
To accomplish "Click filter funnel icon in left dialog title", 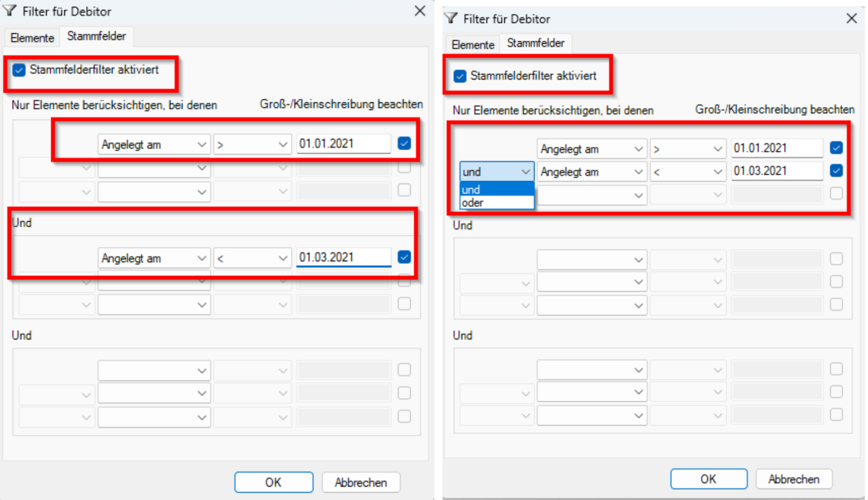I will point(10,11).
